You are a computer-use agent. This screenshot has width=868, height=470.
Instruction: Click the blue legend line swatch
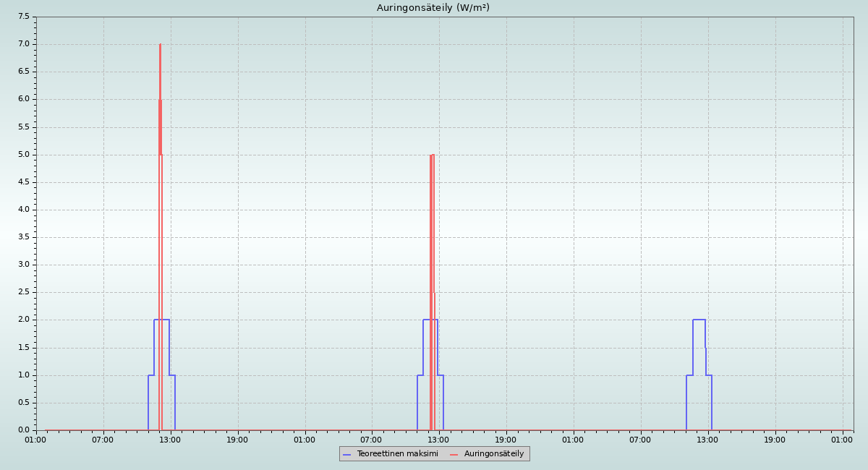347,454
